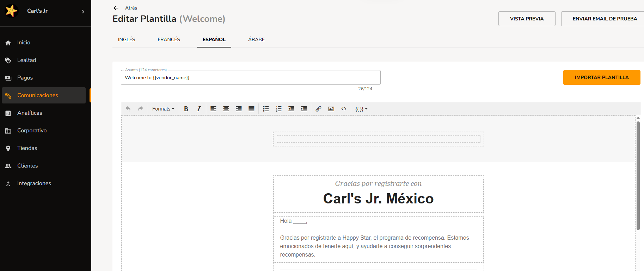644x271 pixels.
Task: Insert an image
Action: pos(331,109)
